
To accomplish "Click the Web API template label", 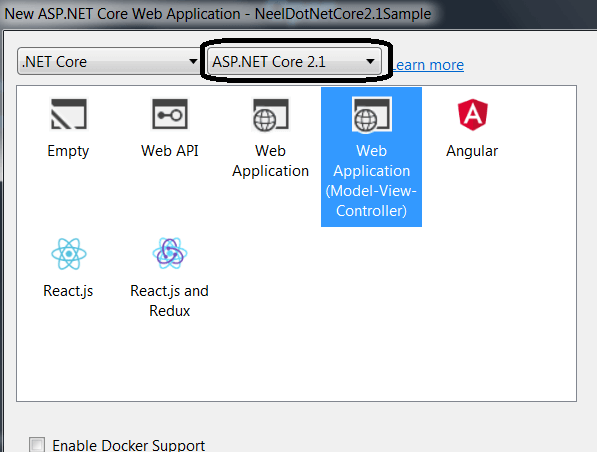I will tap(170, 151).
